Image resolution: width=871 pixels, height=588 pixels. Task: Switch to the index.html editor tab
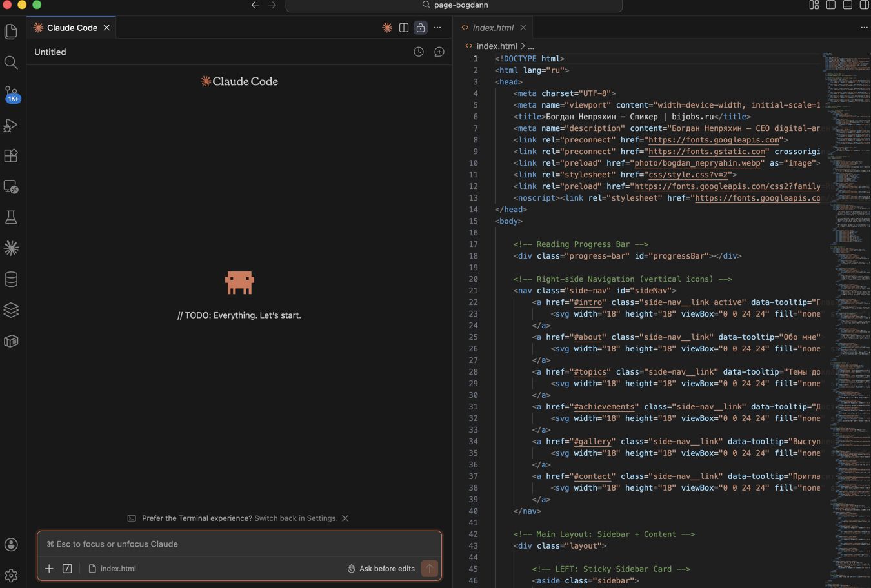[492, 28]
